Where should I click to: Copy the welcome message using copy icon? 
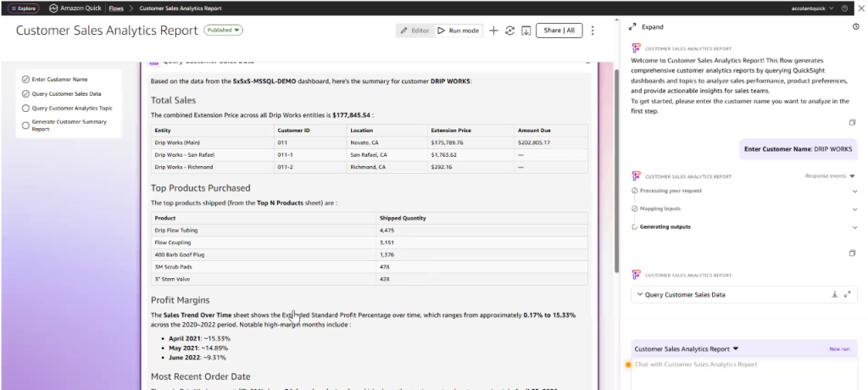(853, 122)
